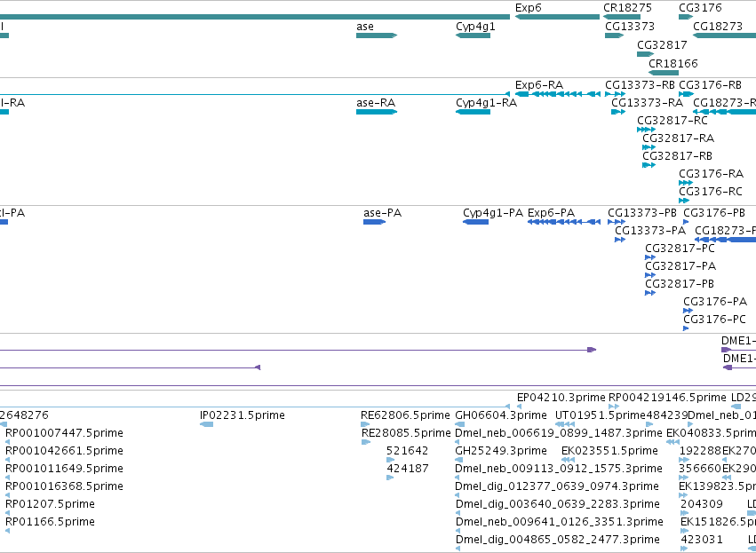The image size is (756, 553).
Task: Click the CG32817-RA transcript label
Action: click(678, 138)
